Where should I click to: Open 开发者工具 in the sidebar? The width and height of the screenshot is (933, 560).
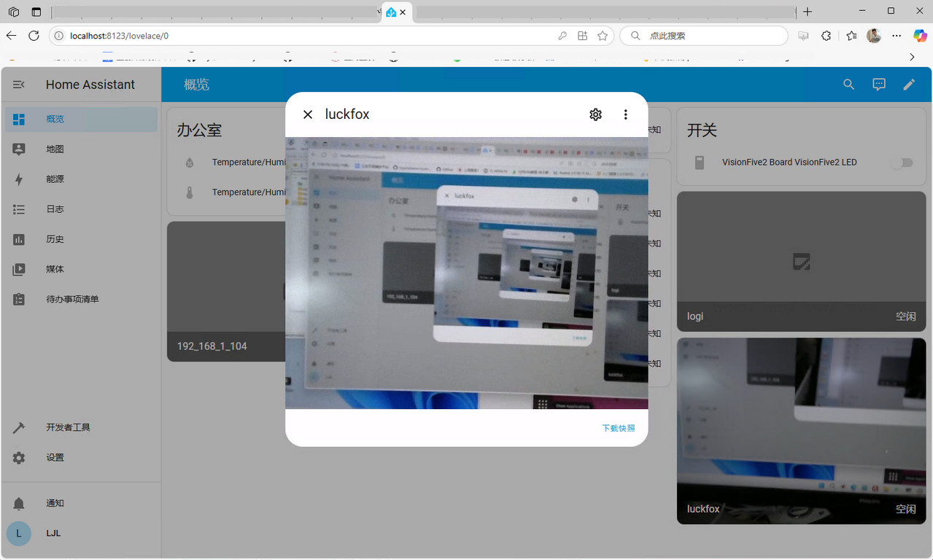click(81, 427)
